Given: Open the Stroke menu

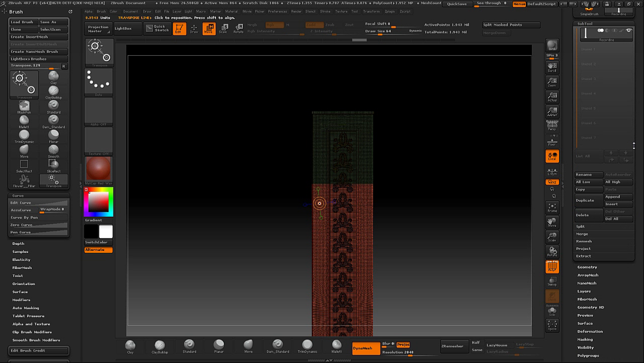Looking at the screenshot, I should 325,11.
